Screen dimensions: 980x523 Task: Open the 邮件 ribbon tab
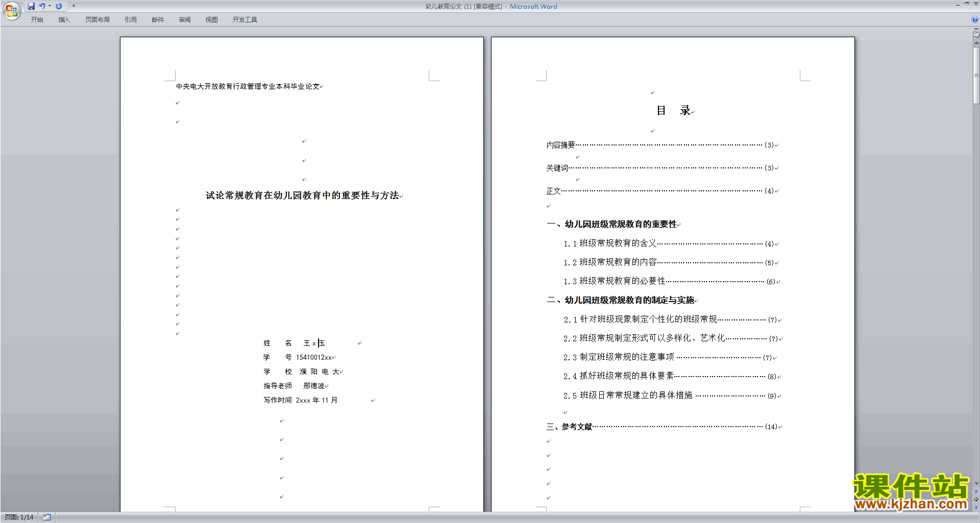coord(158,20)
